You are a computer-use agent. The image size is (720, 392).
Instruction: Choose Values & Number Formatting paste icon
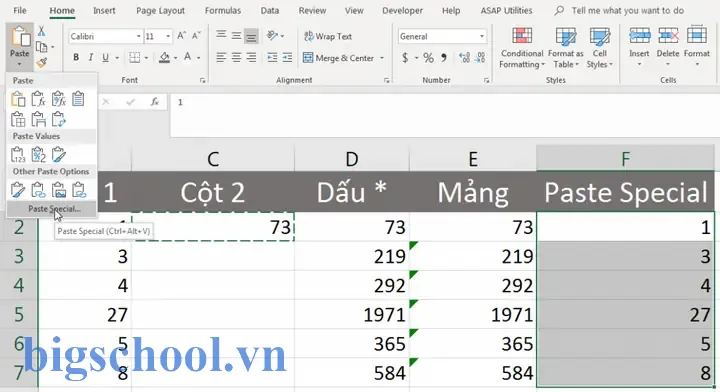coord(38,155)
